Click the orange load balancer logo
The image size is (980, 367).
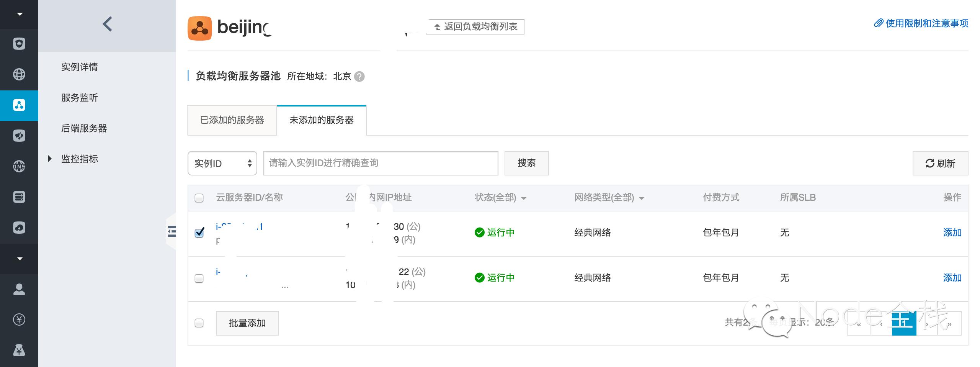pyautogui.click(x=199, y=28)
